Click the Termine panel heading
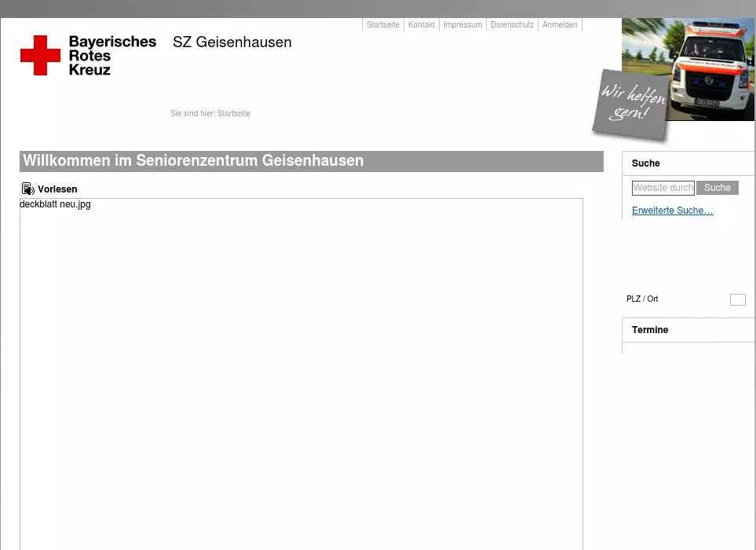 point(650,330)
